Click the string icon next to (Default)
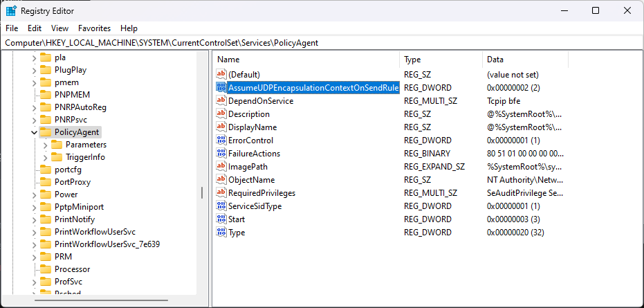 click(x=221, y=74)
